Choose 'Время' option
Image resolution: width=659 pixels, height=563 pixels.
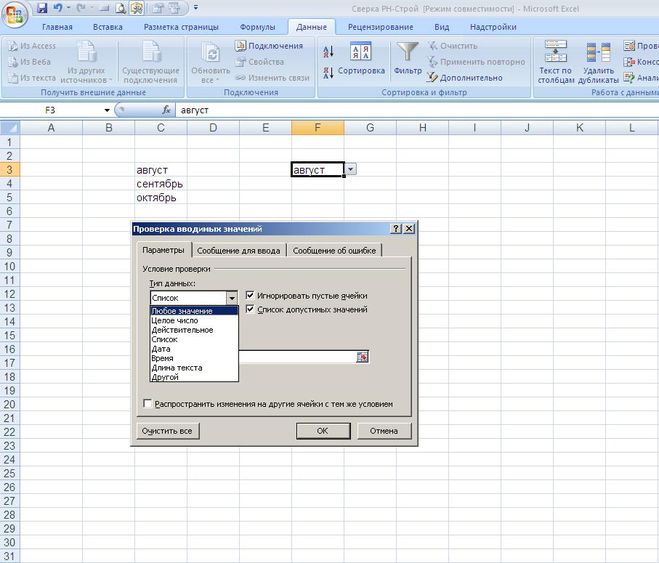pyautogui.click(x=194, y=358)
